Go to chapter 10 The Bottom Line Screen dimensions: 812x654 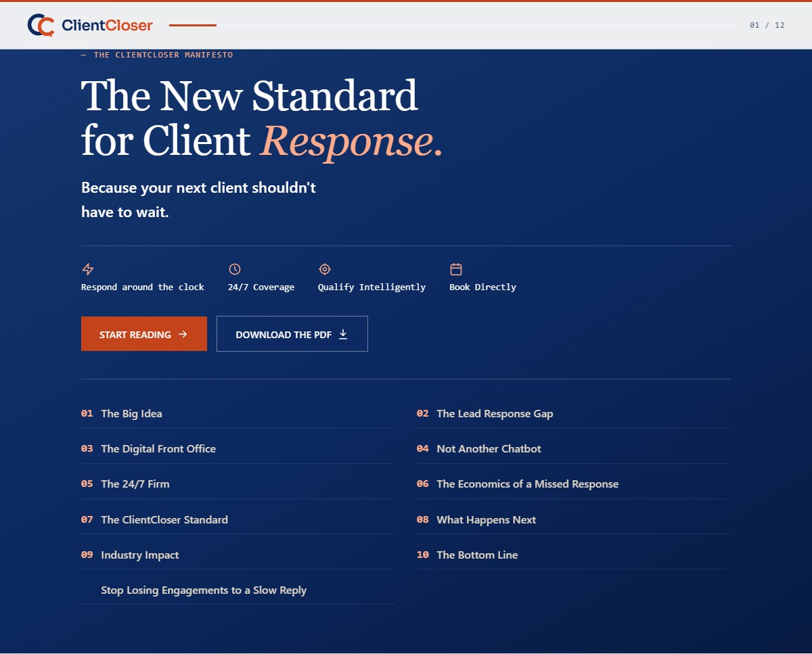pyautogui.click(x=574, y=555)
